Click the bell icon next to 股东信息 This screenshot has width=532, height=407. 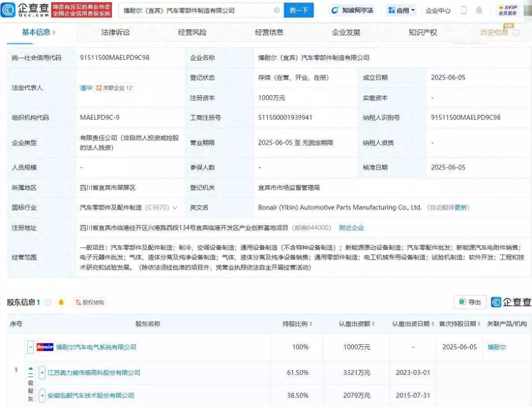click(61, 303)
